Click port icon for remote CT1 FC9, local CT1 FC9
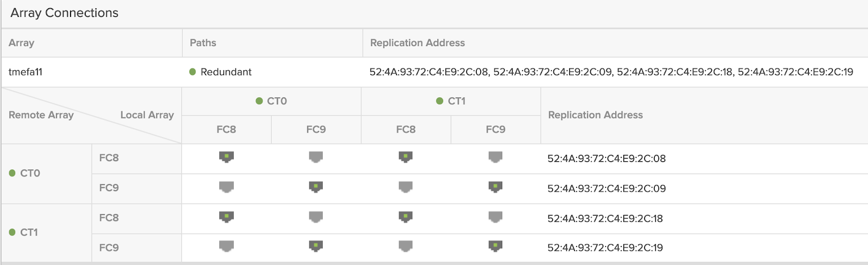The image size is (868, 265). pos(495,247)
